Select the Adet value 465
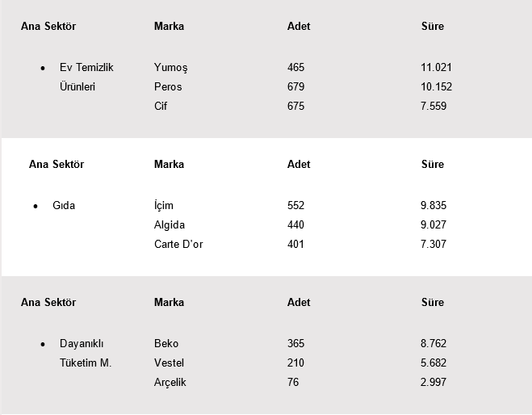Viewport: 532px width, 415px height. pos(296,68)
